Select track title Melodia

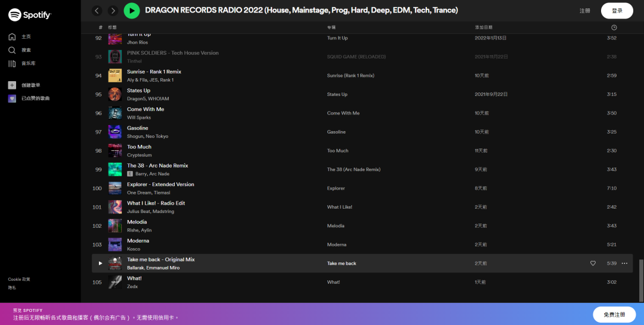click(137, 222)
